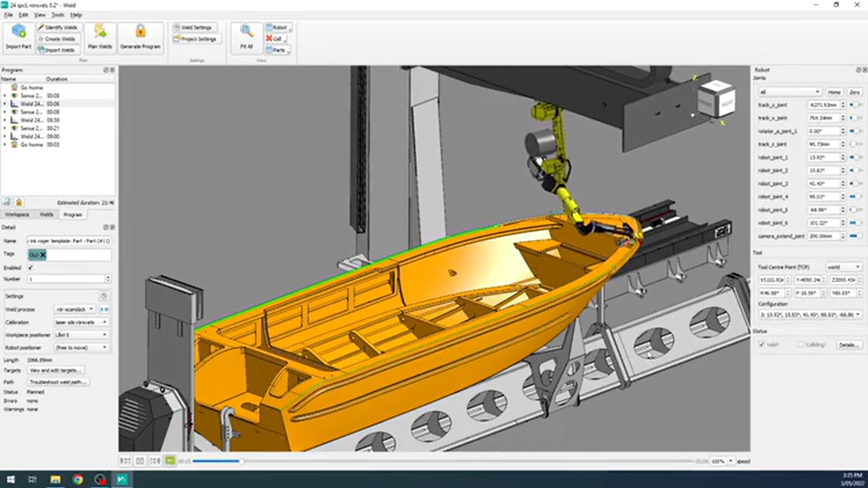Click the Identify Welds tool

pos(58,28)
